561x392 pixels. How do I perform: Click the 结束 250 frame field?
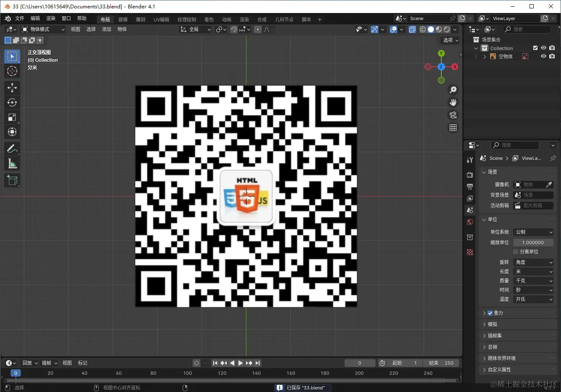tap(441, 363)
